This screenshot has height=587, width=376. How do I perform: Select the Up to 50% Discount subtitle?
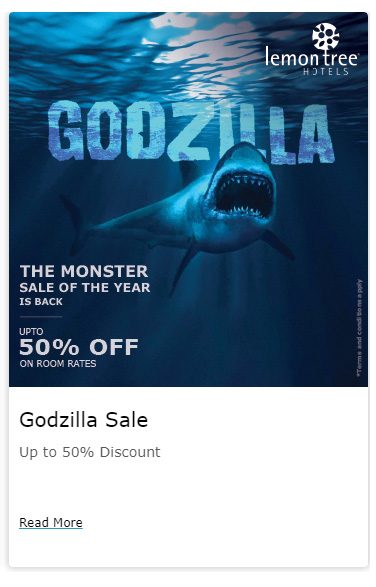(90, 452)
